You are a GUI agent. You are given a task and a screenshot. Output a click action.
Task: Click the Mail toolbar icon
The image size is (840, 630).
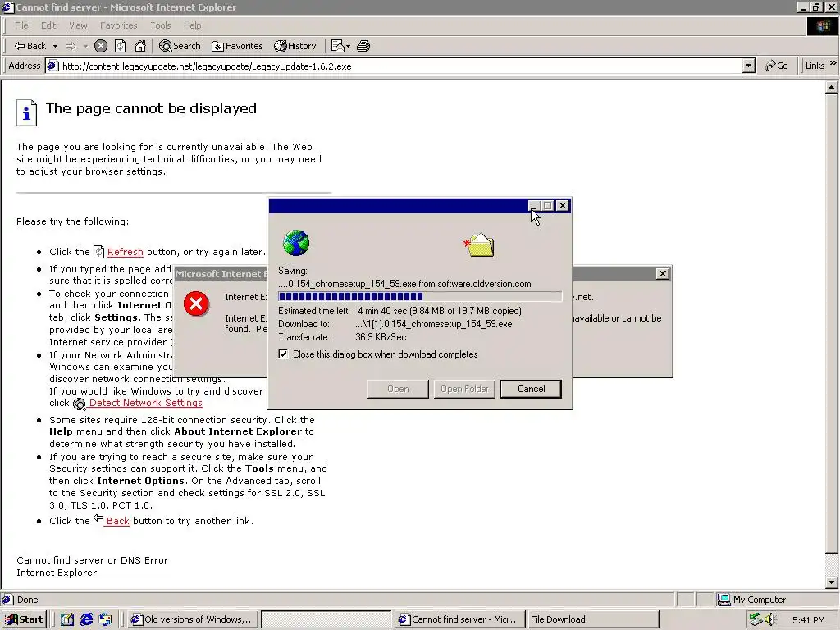click(x=337, y=46)
